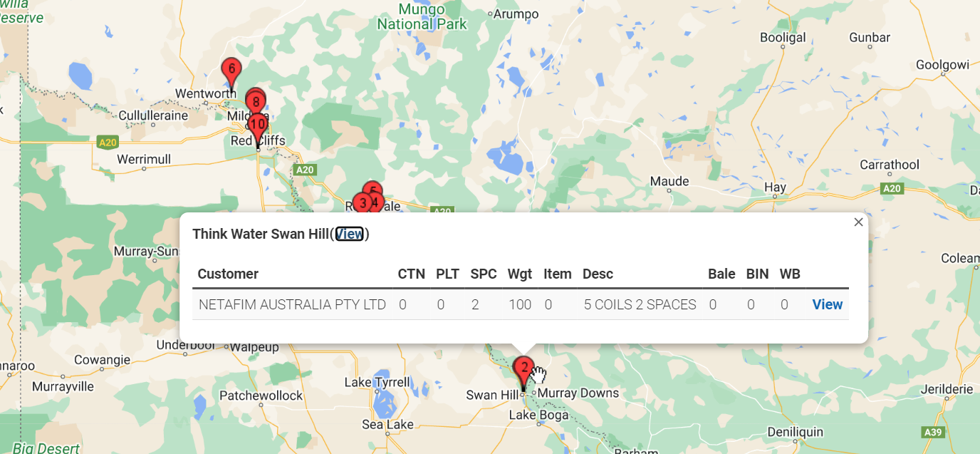Click the Wgt column header

click(x=519, y=274)
